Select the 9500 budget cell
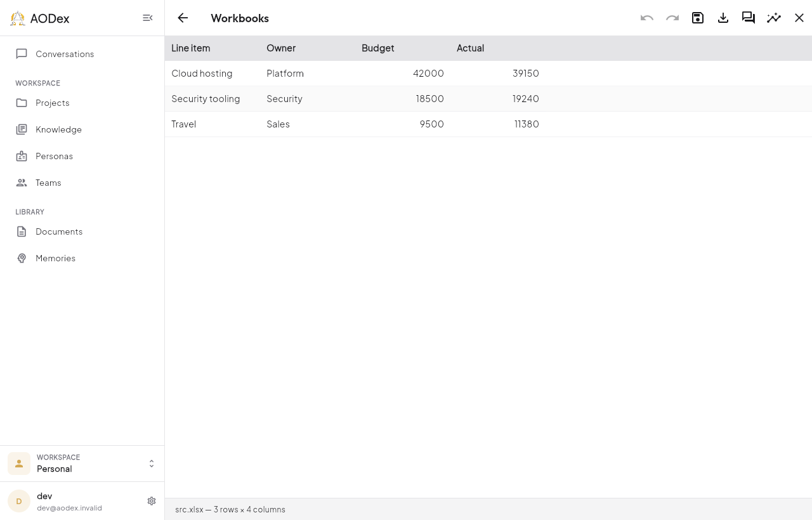Image resolution: width=812 pixels, height=520 pixels. coord(403,124)
